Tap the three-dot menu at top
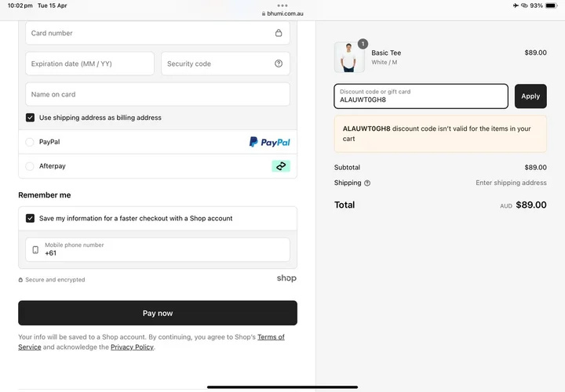Viewport: 565px width, 392px height. click(x=282, y=5)
